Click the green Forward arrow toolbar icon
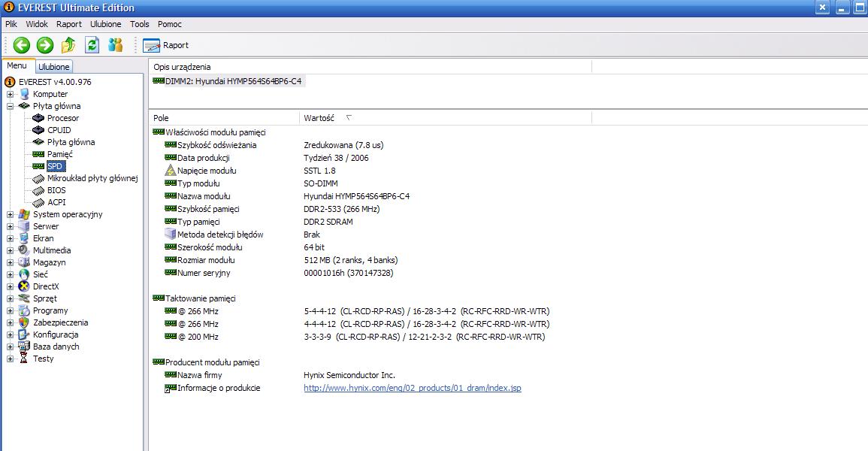 [x=45, y=45]
